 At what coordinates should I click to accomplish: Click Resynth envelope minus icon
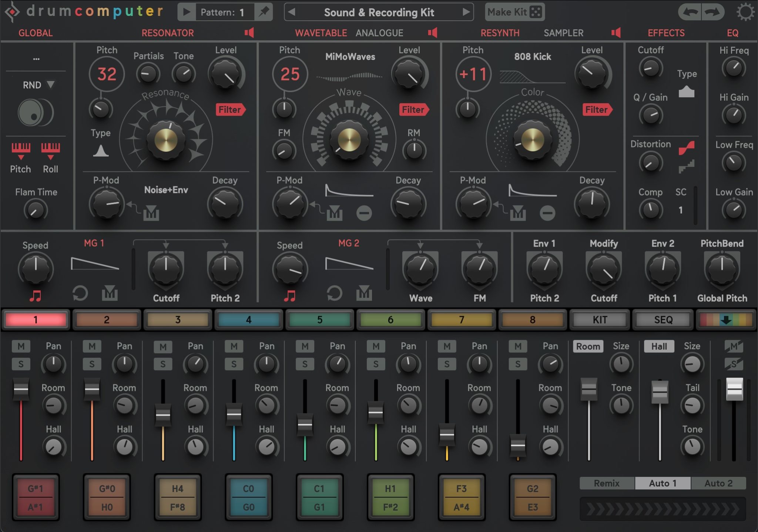(x=547, y=213)
